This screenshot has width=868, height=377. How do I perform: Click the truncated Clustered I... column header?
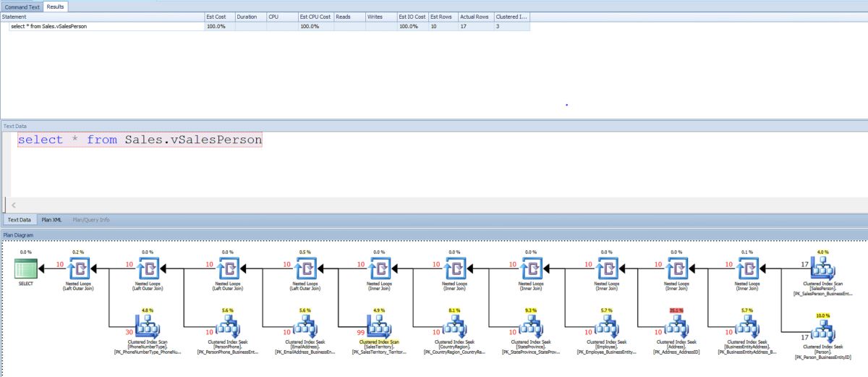(512, 16)
